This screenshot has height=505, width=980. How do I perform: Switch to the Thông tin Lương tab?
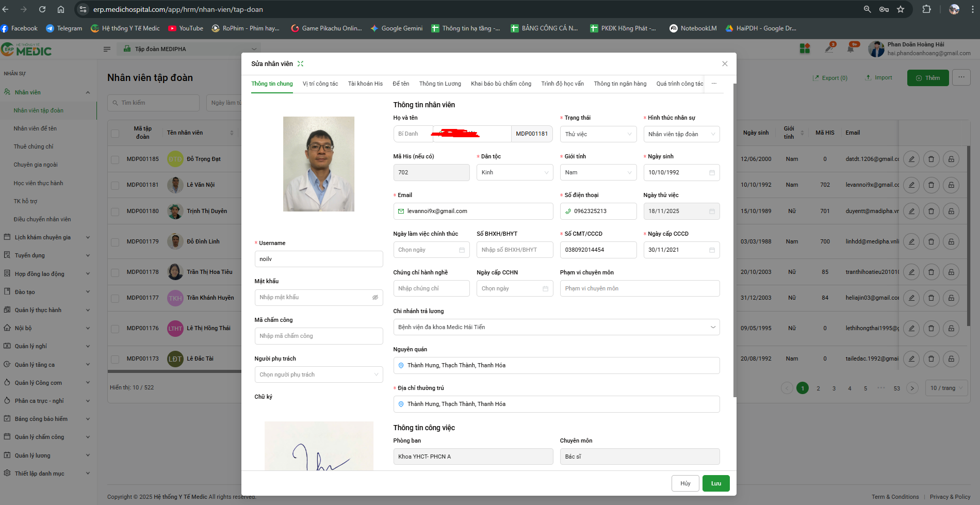(440, 84)
